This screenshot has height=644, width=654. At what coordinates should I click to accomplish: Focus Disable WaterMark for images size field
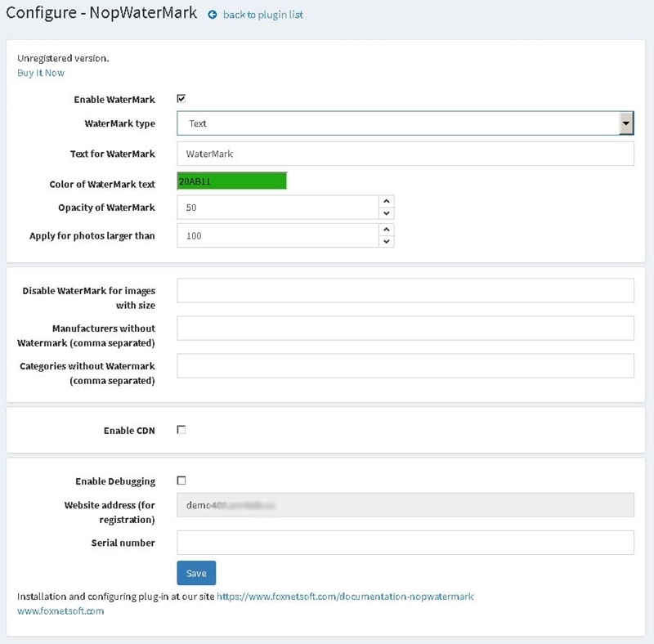click(405, 290)
